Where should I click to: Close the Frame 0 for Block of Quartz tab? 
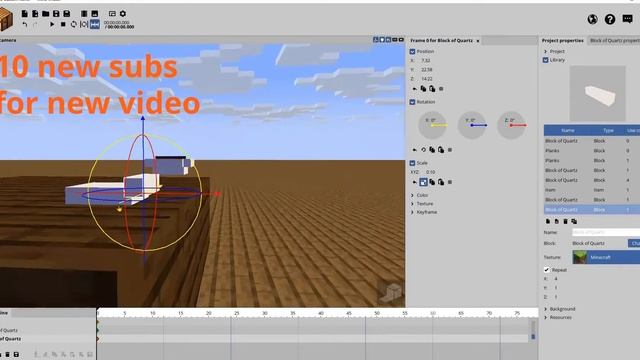coord(478,41)
